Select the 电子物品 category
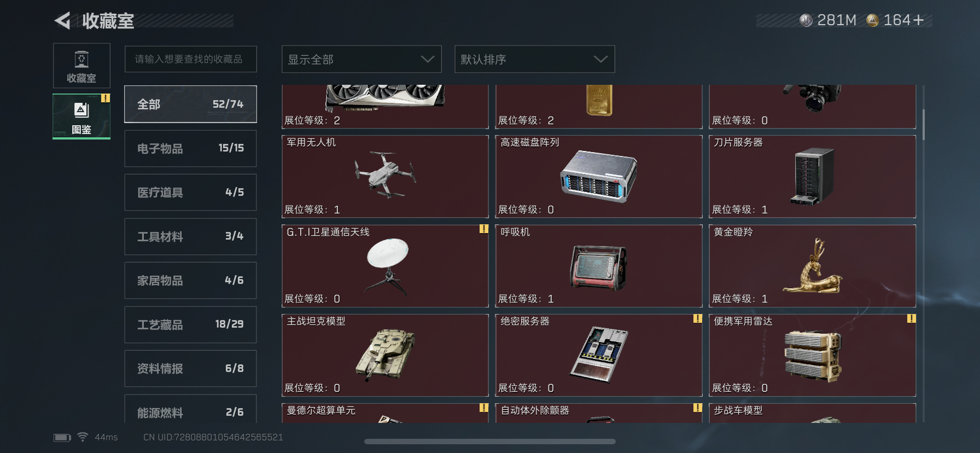The height and width of the screenshot is (453, 980). [190, 148]
